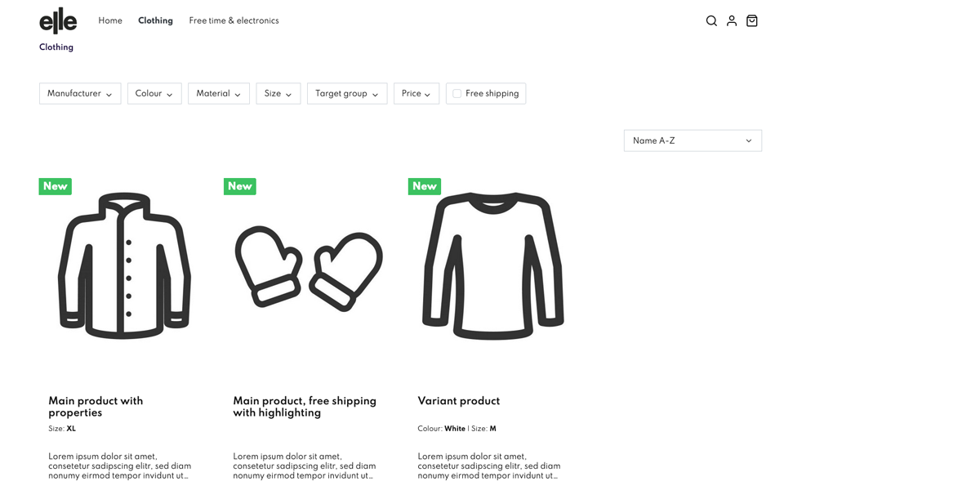Click the search magnifier icon
980x490 pixels.
tap(711, 21)
